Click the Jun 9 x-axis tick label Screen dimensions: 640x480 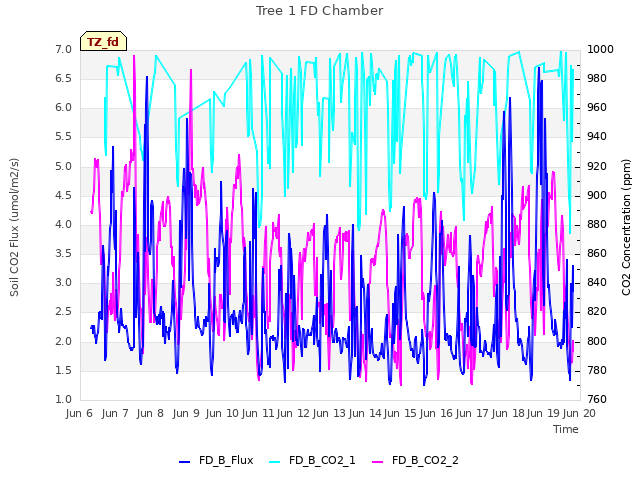click(x=186, y=413)
